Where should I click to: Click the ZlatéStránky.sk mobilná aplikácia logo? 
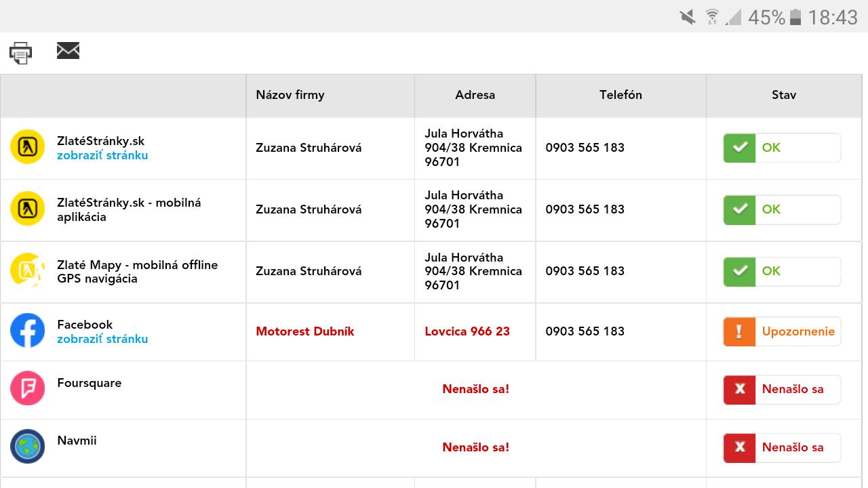coord(27,209)
